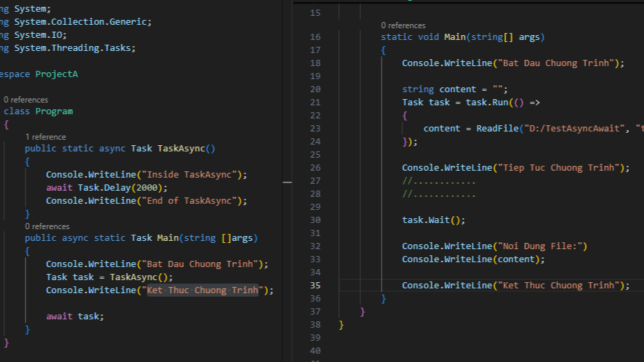Click line number 21 in right editor
Screen dimensions: 644x362
click(315, 102)
